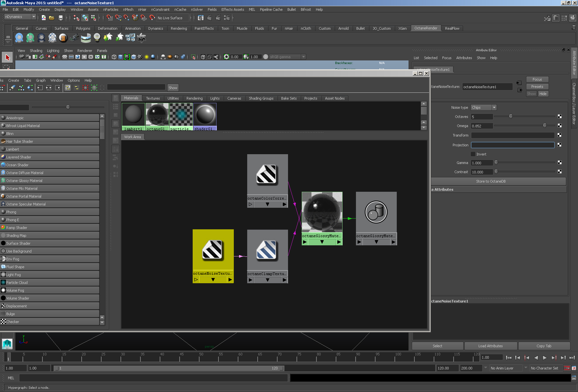This screenshot has height=392, width=578.
Task: Click the grease pencil icon in viewport toolbar
Action: [54, 57]
